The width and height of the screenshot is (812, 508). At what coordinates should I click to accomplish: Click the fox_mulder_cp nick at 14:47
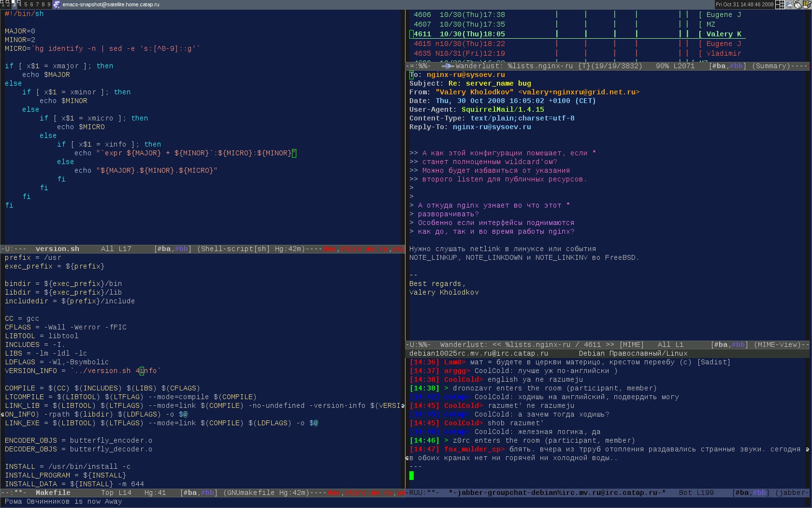point(474,449)
